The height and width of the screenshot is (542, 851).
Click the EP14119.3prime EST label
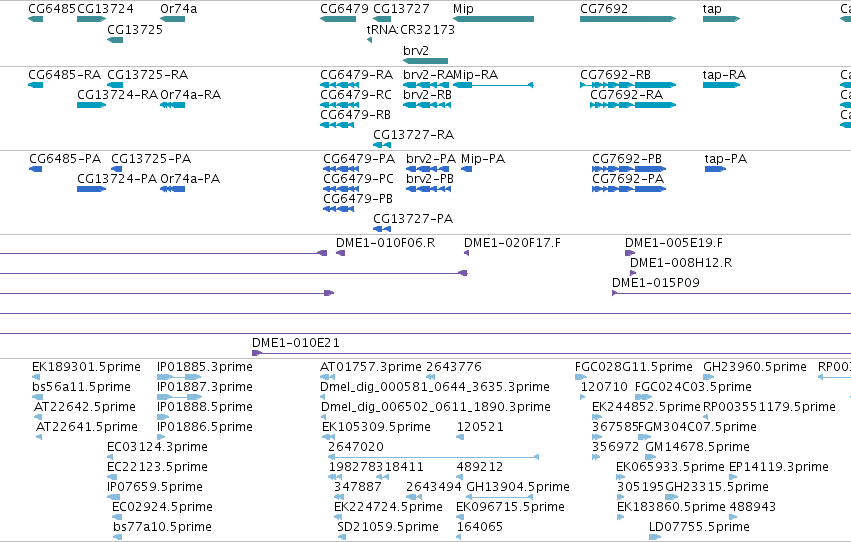pyautogui.click(x=779, y=467)
